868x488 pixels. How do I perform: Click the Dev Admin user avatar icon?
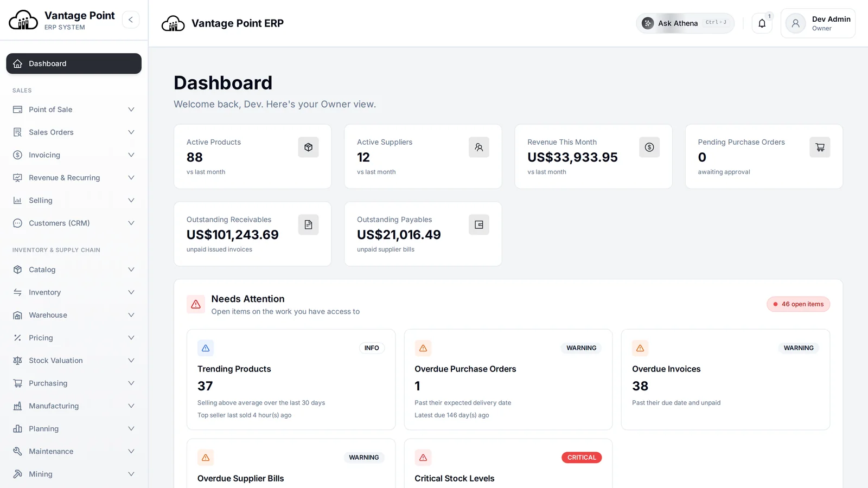(795, 23)
